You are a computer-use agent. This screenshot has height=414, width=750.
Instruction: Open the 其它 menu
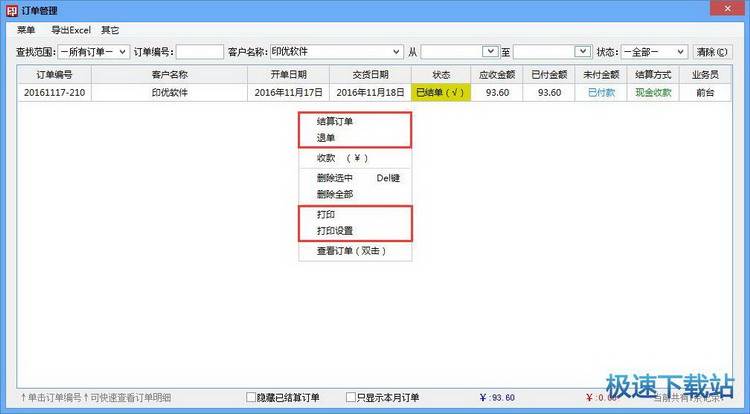(110, 30)
